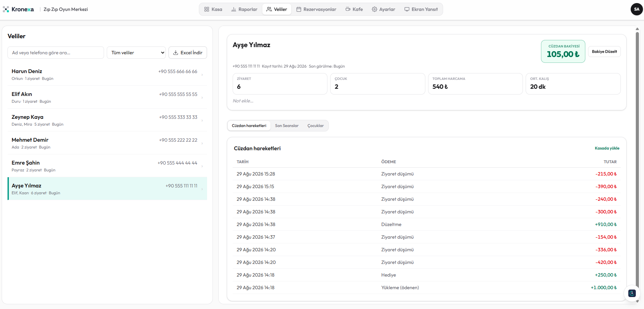
Task: Open the Raporlar navigation tab
Action: [244, 9]
